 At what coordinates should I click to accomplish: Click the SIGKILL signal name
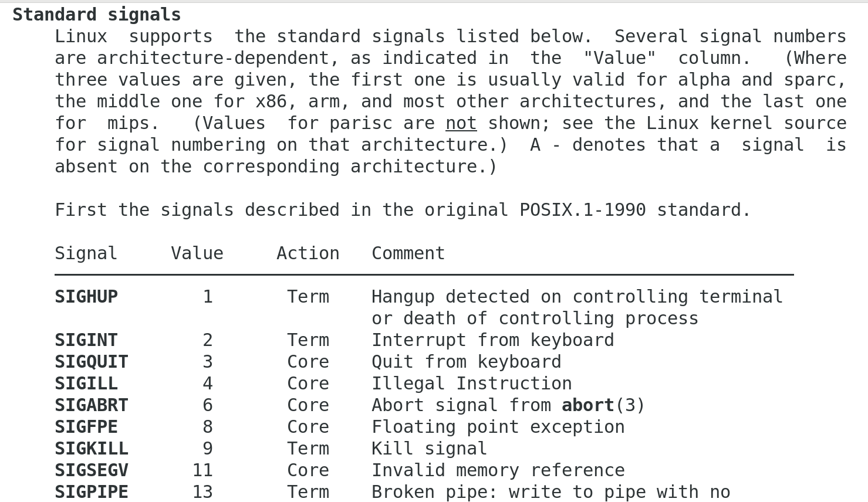coord(92,449)
